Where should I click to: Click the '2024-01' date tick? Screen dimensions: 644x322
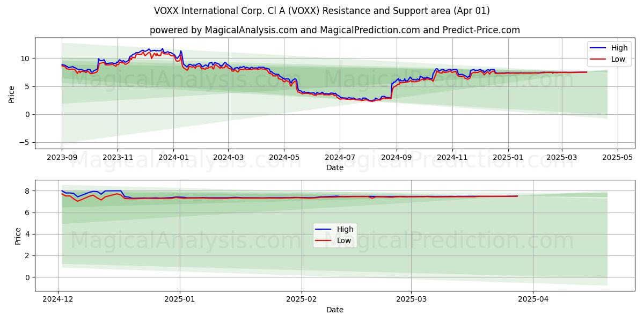(x=173, y=157)
